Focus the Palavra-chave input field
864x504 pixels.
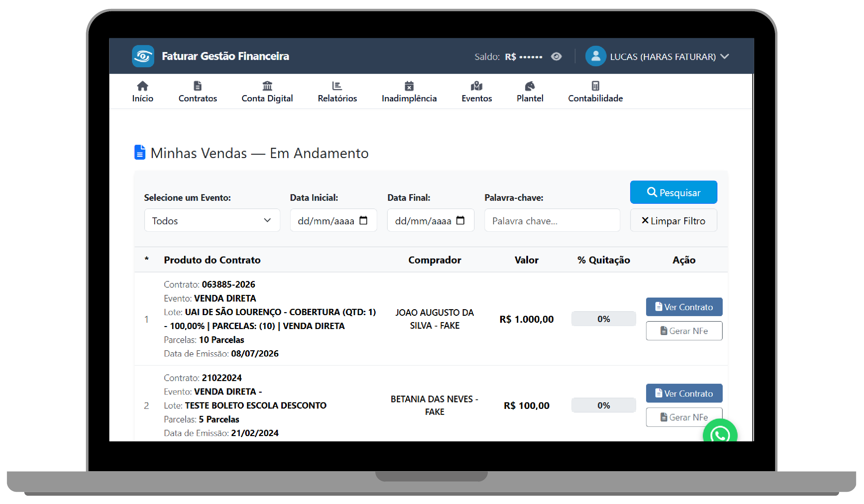tap(552, 221)
